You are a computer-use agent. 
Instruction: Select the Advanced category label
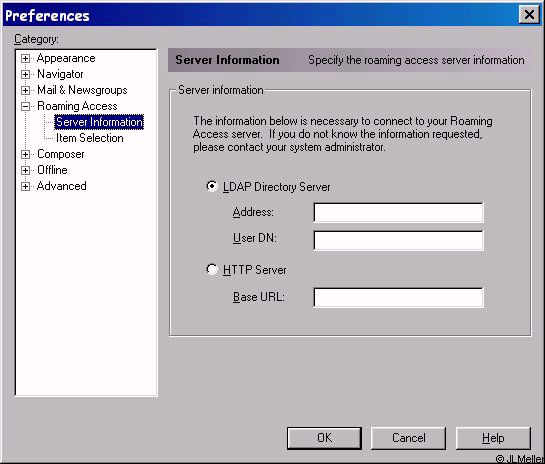pyautogui.click(x=62, y=186)
